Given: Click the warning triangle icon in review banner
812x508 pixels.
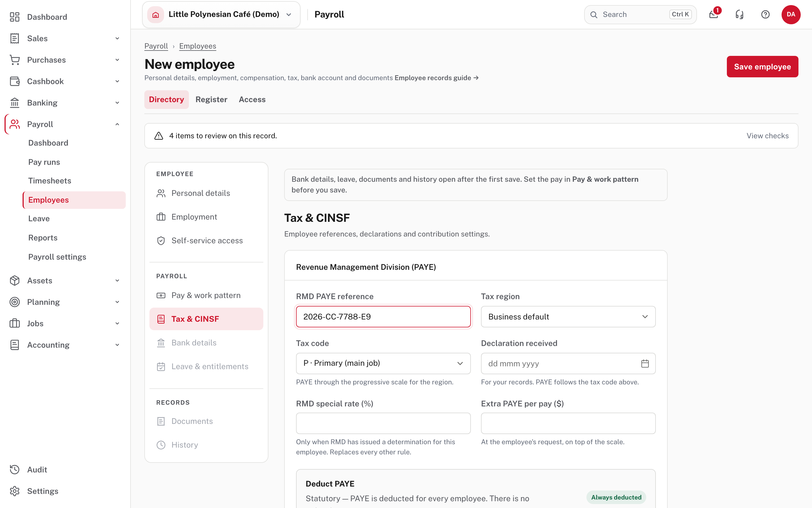Looking at the screenshot, I should point(159,136).
